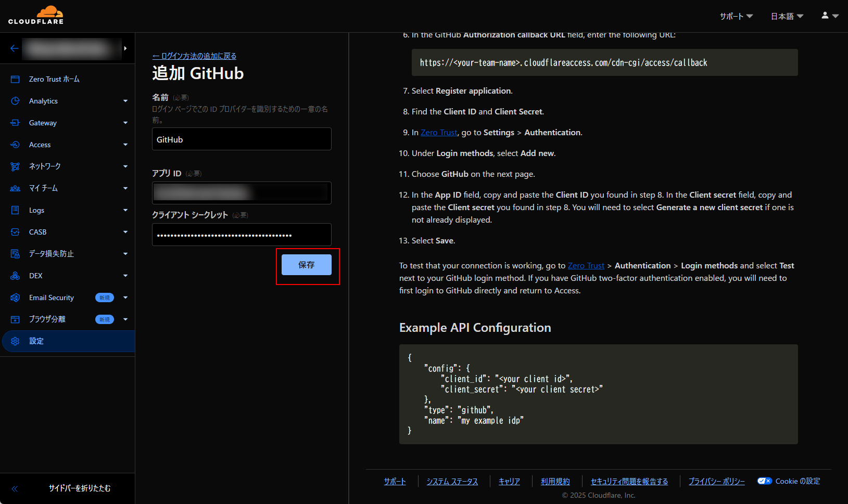Click the 保存 save button
Screen dimensions: 848x504
(x=307, y=265)
